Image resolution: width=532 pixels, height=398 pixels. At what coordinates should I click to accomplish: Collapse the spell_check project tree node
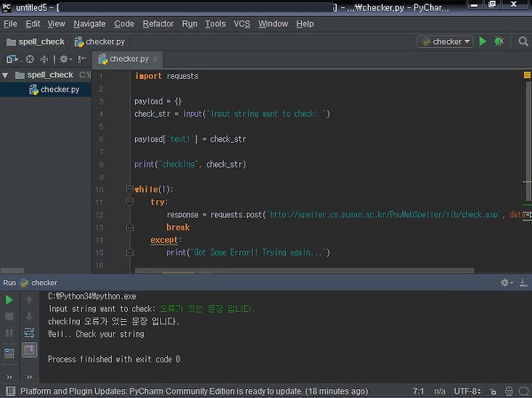tap(5, 75)
